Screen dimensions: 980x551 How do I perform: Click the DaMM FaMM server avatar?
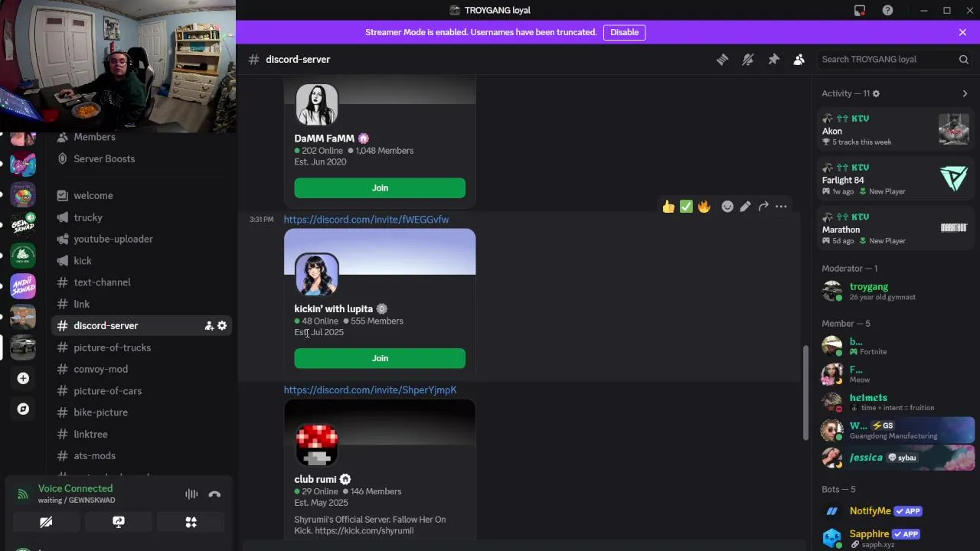tap(317, 105)
